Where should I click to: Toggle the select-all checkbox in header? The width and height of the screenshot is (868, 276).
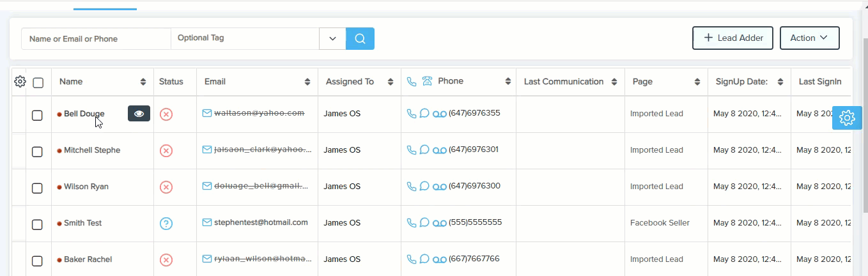coord(38,82)
